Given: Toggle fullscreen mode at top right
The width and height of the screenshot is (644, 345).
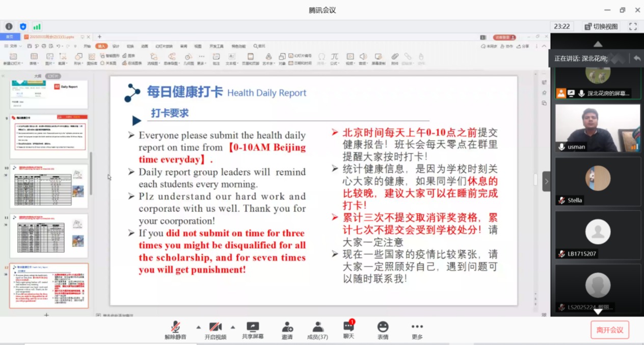Looking at the screenshot, I should tap(633, 26).
